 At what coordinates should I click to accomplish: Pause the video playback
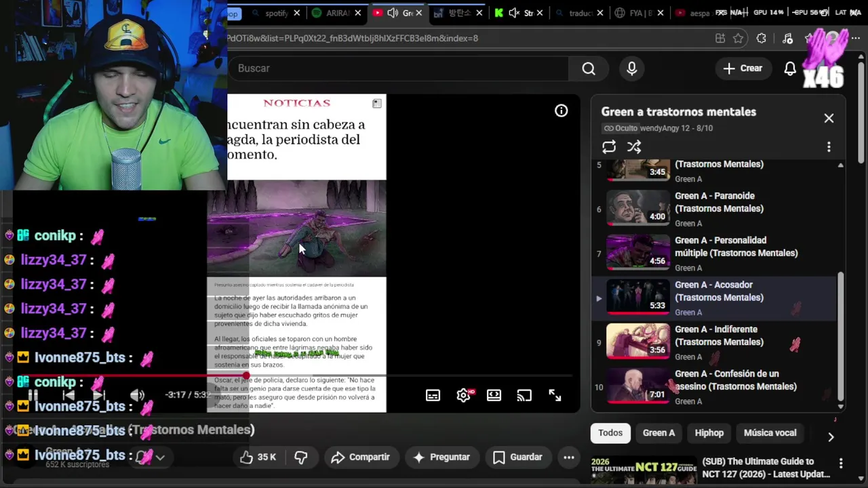[x=33, y=395]
